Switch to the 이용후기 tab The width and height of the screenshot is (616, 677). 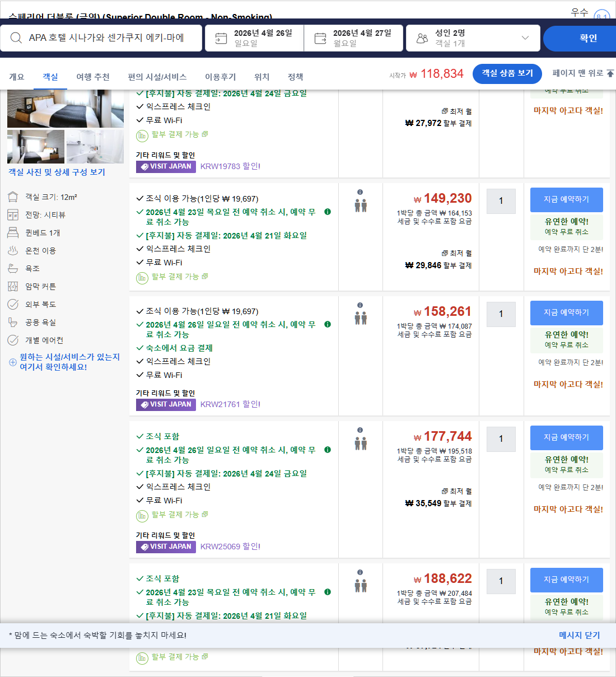[220, 77]
